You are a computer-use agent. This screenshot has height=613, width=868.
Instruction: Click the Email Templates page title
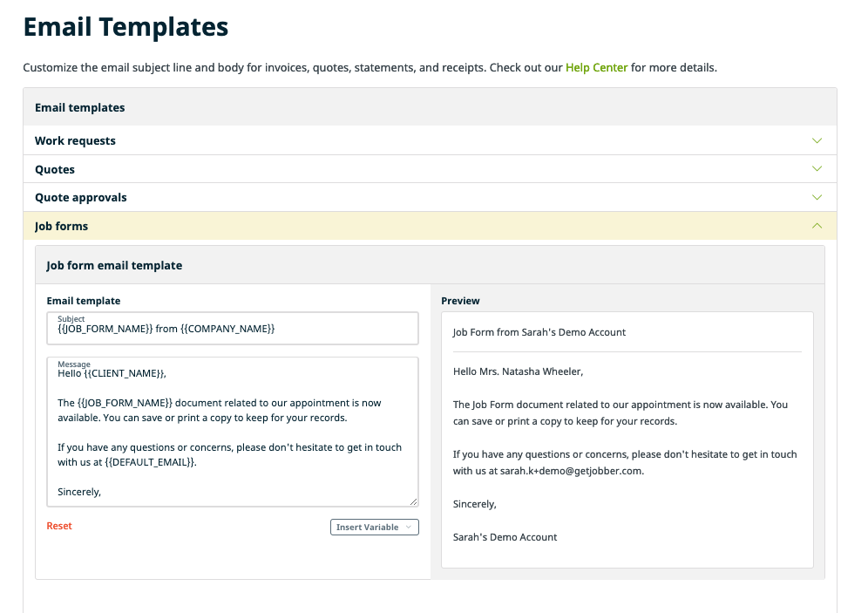pos(125,27)
